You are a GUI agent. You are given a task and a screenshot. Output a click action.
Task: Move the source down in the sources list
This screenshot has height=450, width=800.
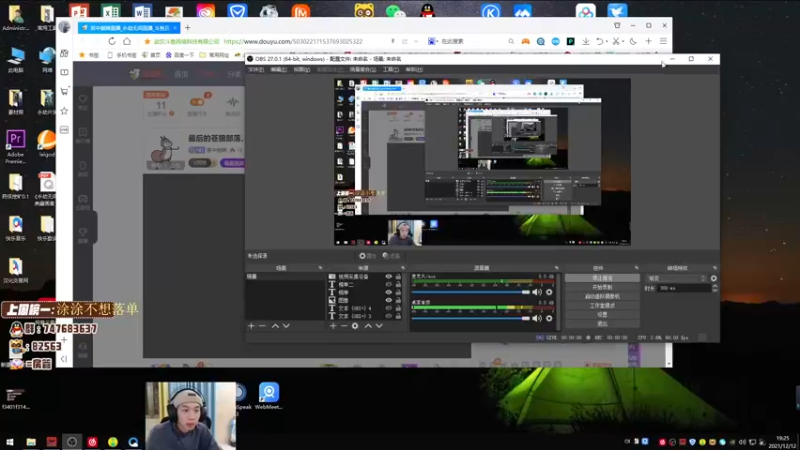(x=379, y=326)
